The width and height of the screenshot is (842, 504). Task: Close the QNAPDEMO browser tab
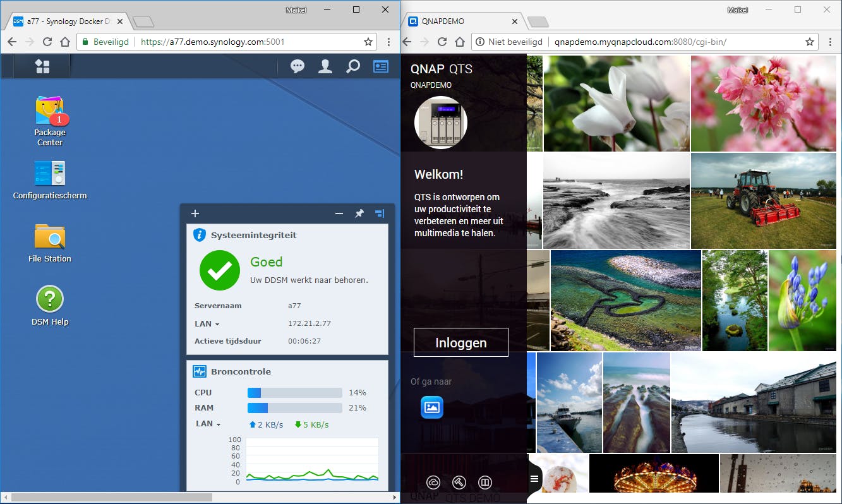coord(514,21)
